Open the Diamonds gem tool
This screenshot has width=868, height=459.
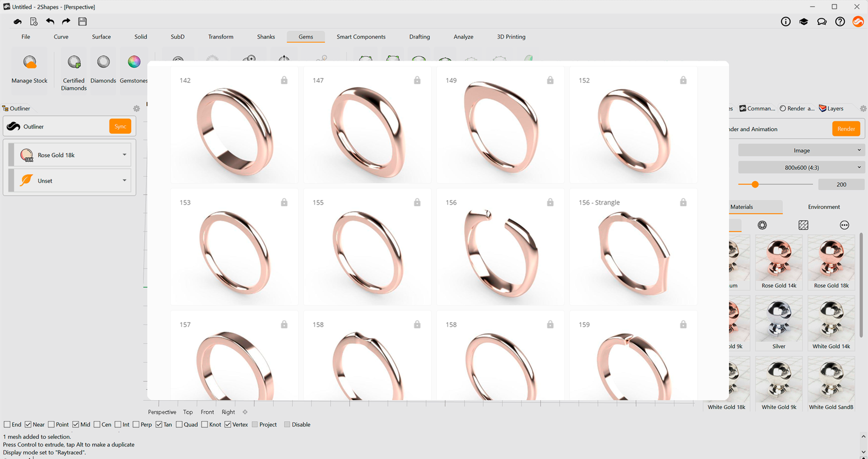coord(103,62)
